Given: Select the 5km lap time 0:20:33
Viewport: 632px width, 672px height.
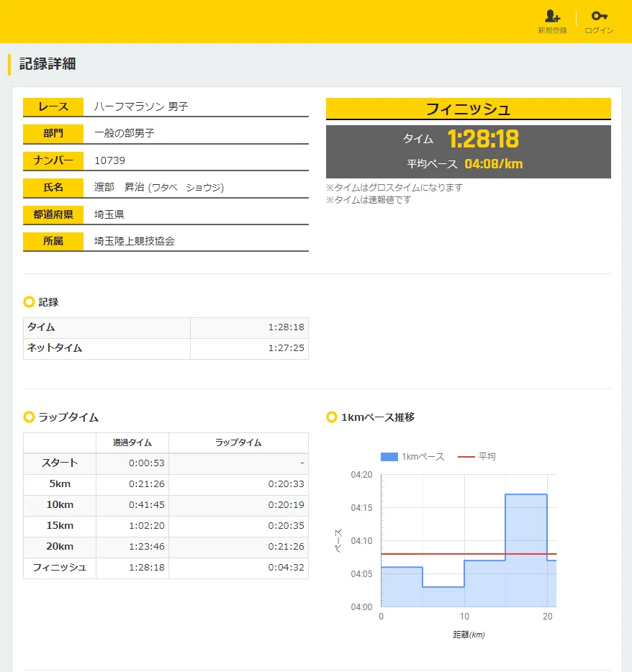Looking at the screenshot, I should (286, 484).
